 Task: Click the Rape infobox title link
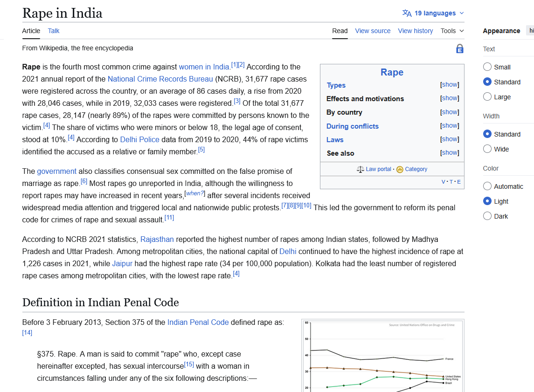pos(392,72)
